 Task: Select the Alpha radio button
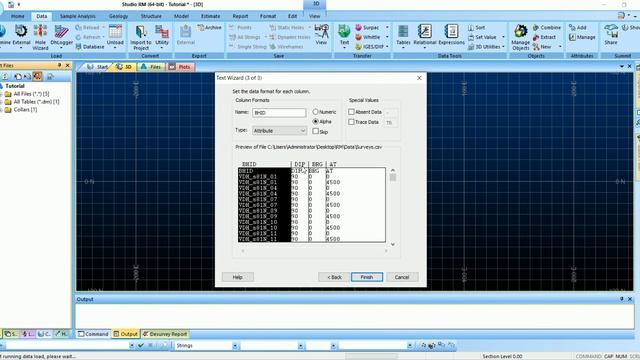click(315, 122)
